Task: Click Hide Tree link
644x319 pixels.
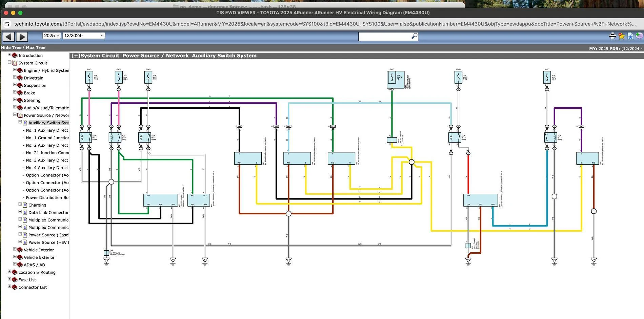Action: tap(11, 48)
